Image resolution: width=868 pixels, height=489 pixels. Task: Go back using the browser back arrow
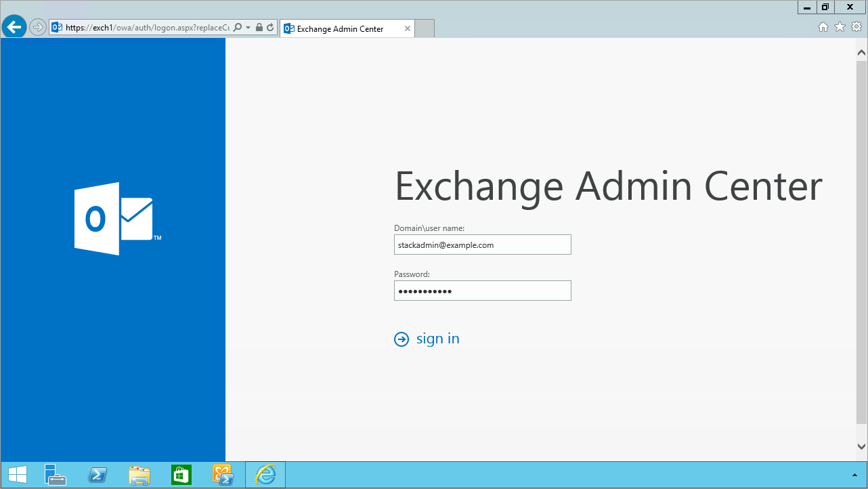14,28
